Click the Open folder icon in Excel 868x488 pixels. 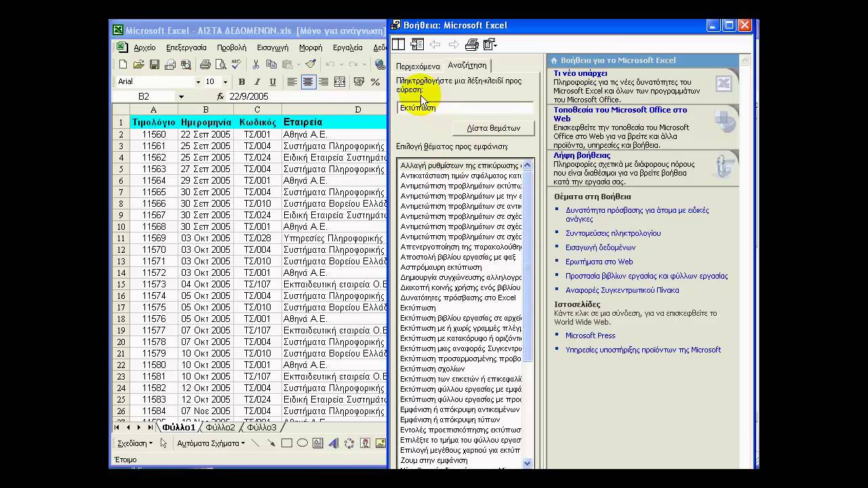(x=138, y=64)
